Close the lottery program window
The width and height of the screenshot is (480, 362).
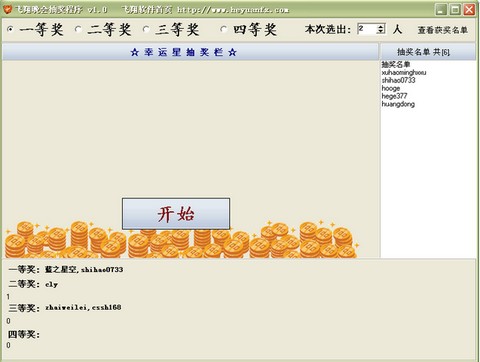click(x=469, y=9)
